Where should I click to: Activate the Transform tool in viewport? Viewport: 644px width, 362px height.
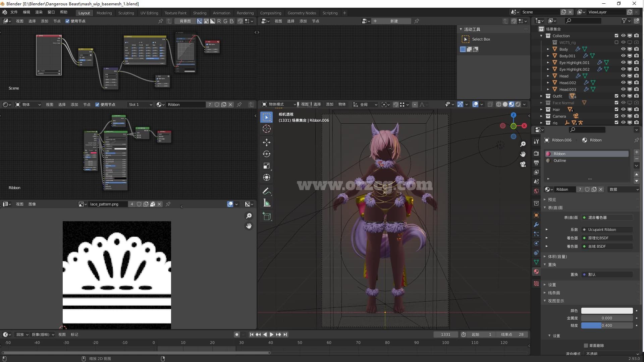point(267,178)
